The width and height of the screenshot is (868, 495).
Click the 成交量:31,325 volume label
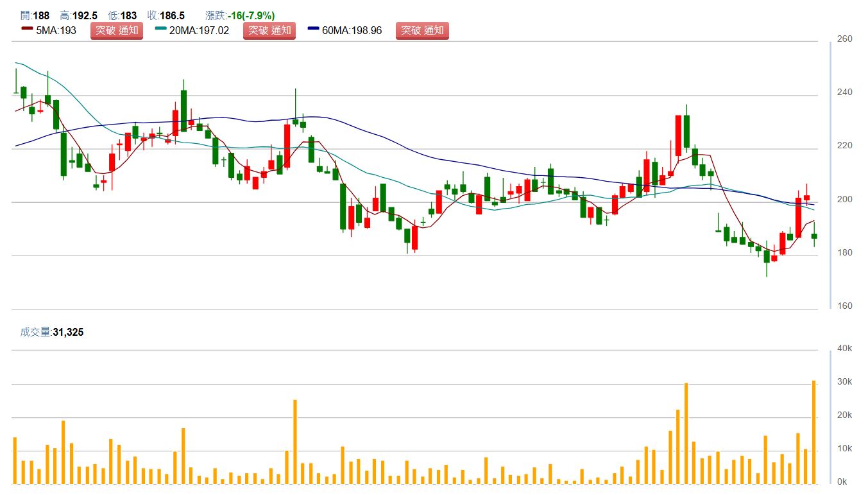pos(52,332)
